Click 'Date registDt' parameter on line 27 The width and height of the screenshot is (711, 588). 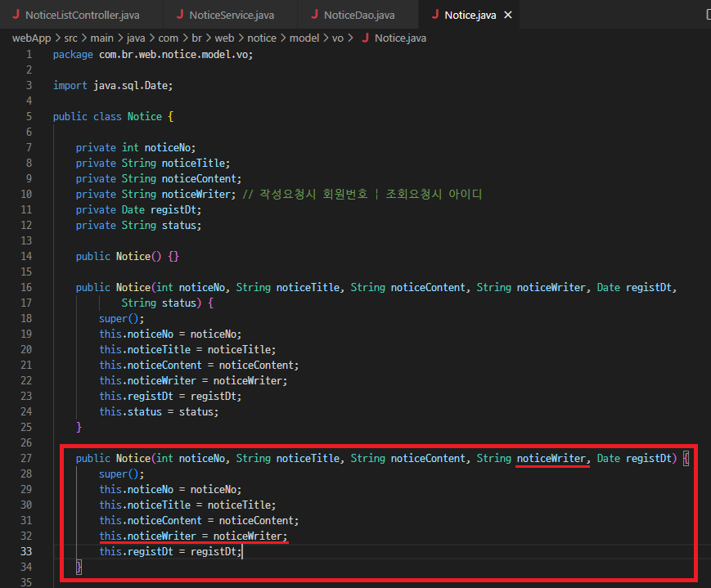point(634,458)
